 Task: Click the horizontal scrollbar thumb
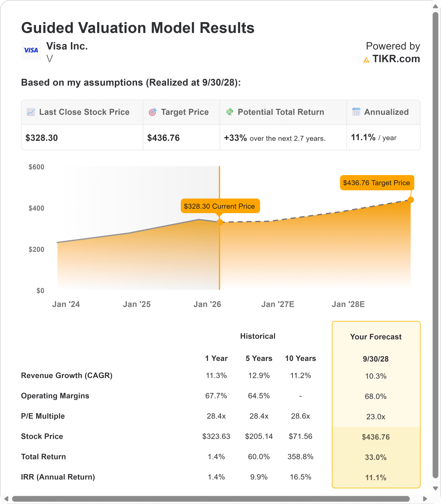click(211, 499)
